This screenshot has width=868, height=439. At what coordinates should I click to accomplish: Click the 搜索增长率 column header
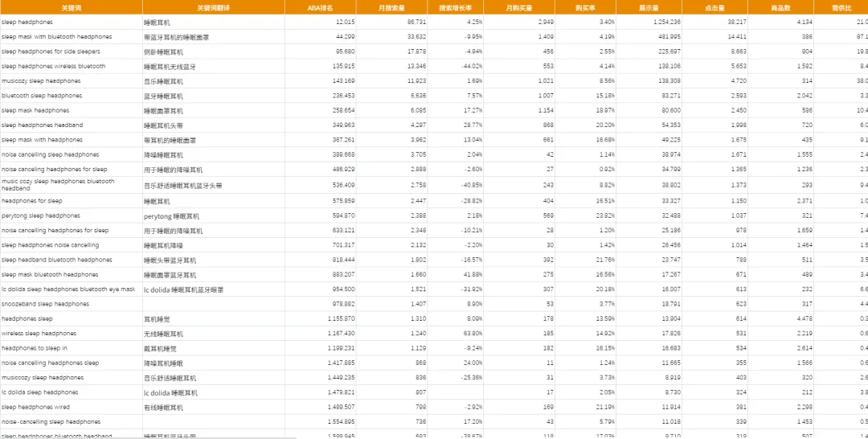(x=456, y=7)
